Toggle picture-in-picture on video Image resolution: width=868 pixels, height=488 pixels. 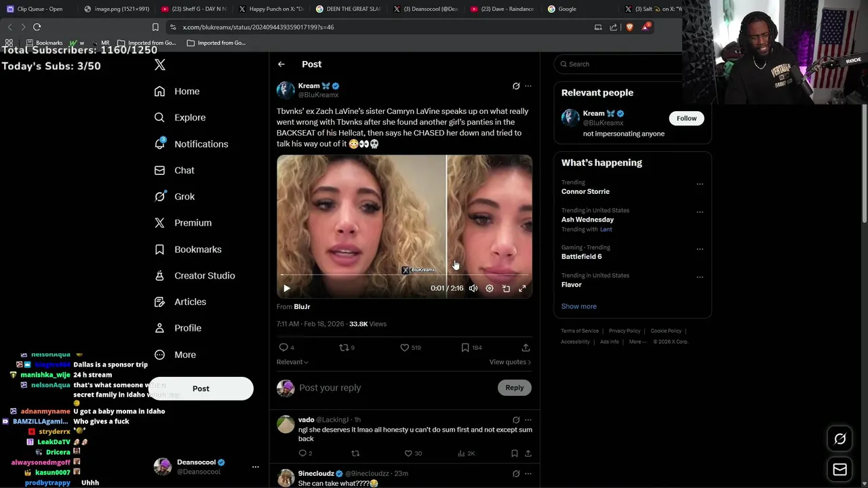(x=506, y=288)
